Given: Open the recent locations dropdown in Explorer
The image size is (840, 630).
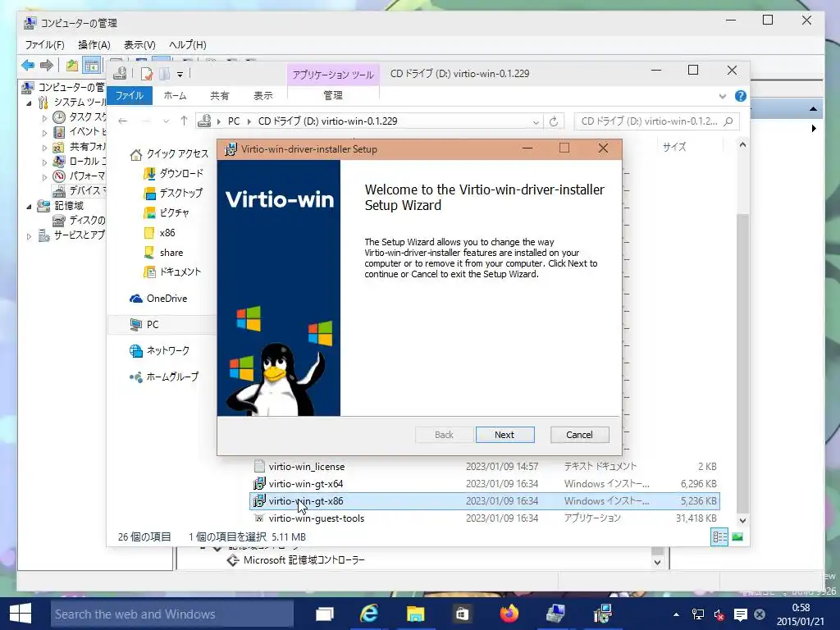Looking at the screenshot, I should [x=166, y=121].
